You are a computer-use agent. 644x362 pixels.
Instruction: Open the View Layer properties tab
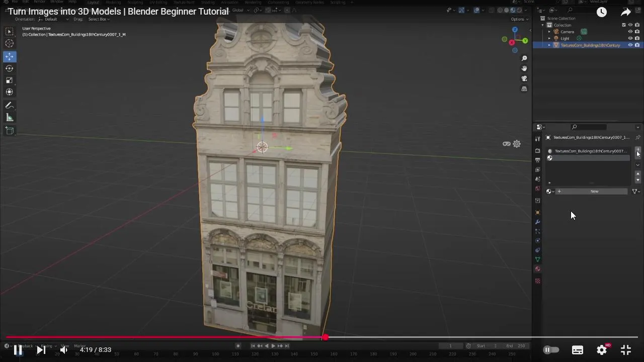click(537, 169)
